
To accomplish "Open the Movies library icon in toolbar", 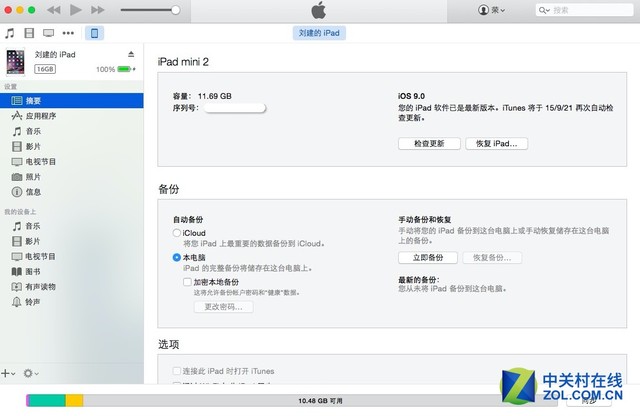I will (x=29, y=33).
